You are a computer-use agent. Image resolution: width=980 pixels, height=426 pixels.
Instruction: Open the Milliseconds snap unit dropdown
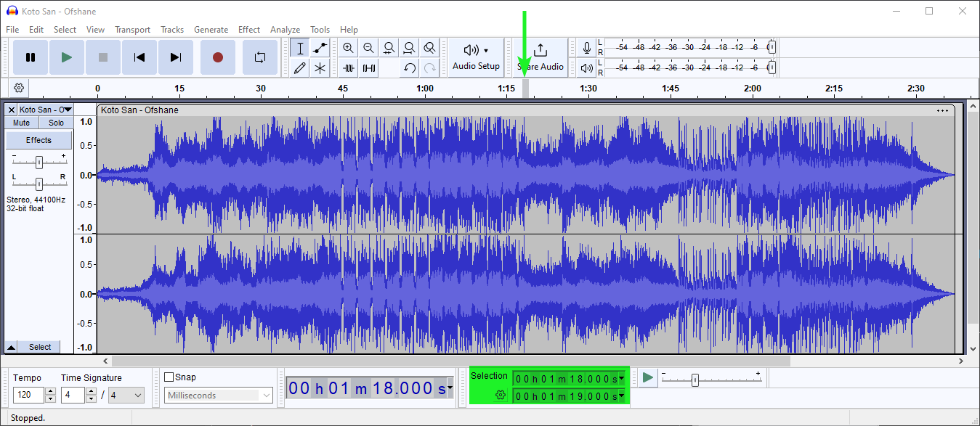(x=219, y=396)
